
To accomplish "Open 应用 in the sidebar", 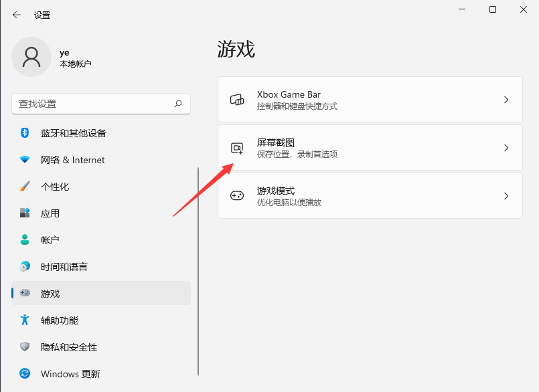I will point(50,213).
